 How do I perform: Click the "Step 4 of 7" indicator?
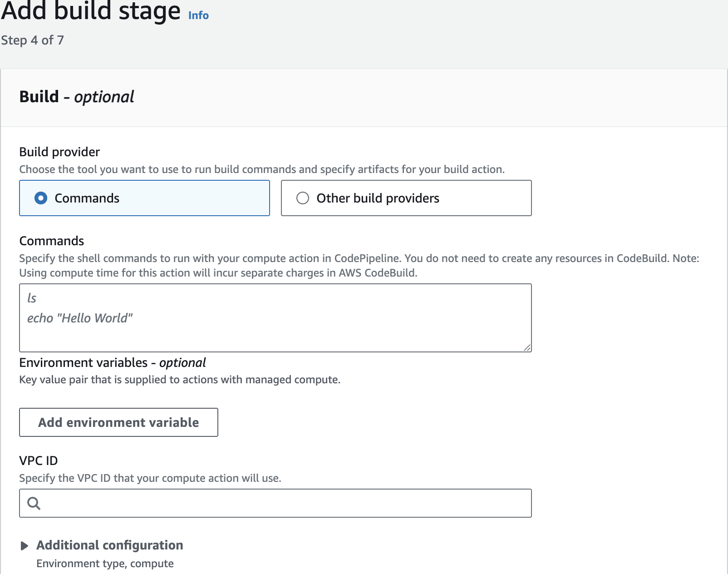coord(32,40)
